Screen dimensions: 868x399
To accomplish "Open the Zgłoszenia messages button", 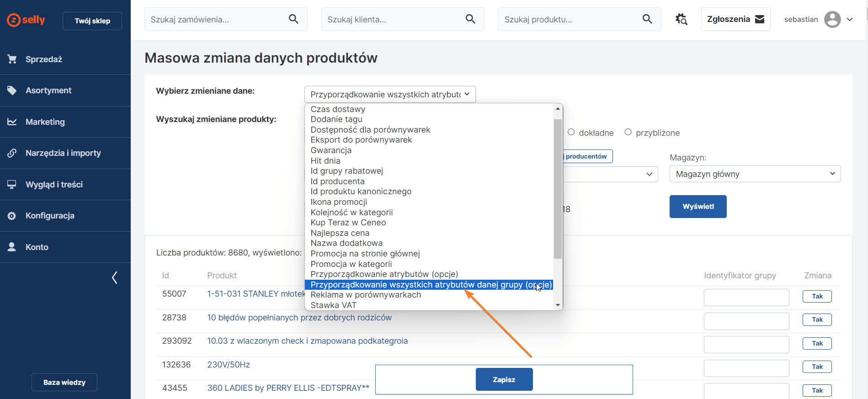I will tap(735, 19).
